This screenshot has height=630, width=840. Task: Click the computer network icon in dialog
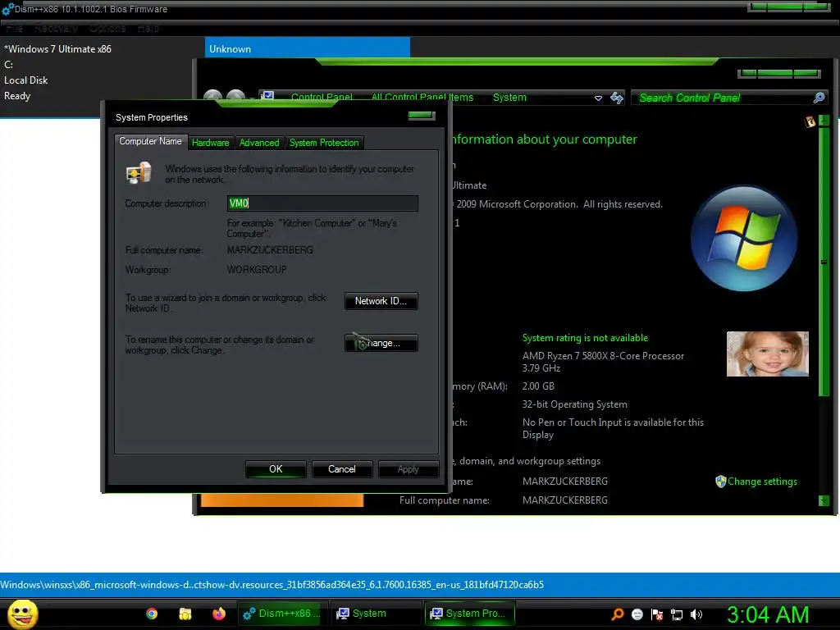tap(138, 173)
